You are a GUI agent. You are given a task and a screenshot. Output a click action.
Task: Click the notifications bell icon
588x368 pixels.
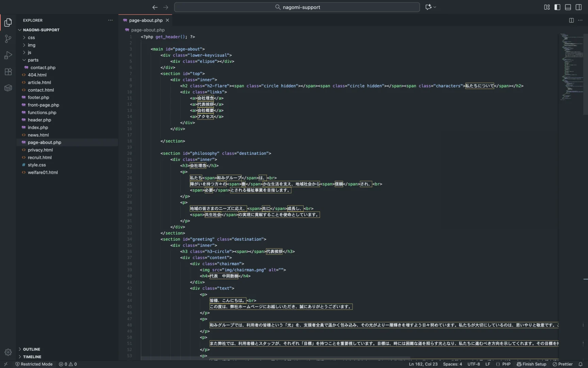click(x=581, y=364)
